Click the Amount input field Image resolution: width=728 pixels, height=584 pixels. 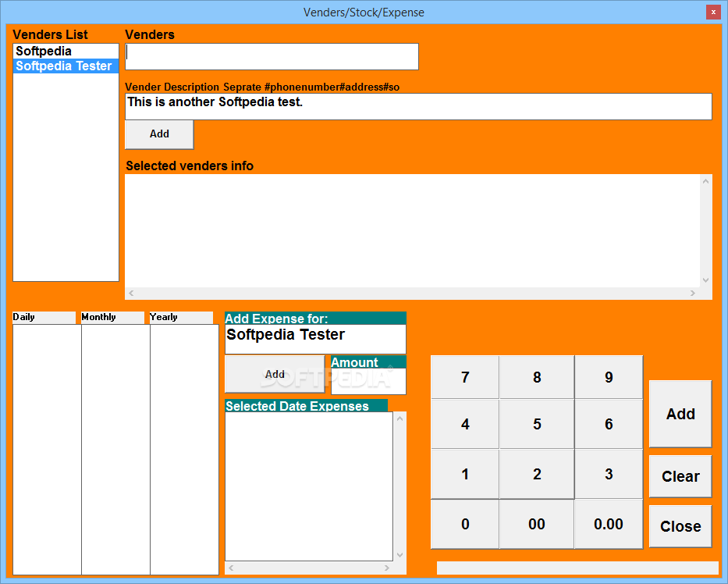pos(368,382)
